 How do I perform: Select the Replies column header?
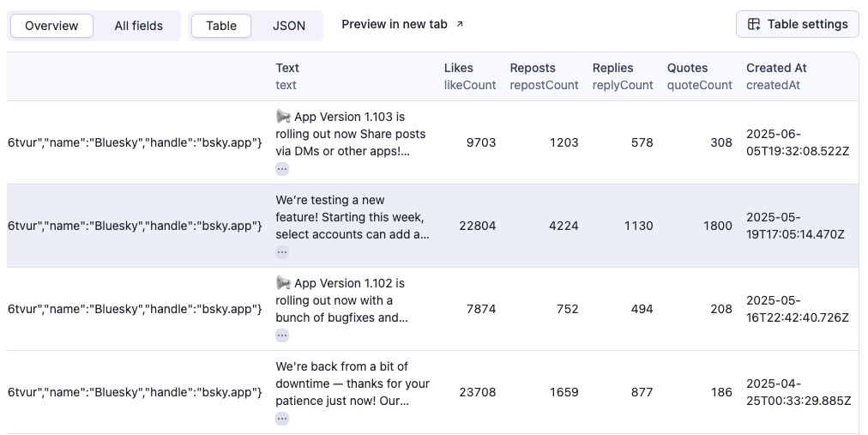pyautogui.click(x=612, y=68)
